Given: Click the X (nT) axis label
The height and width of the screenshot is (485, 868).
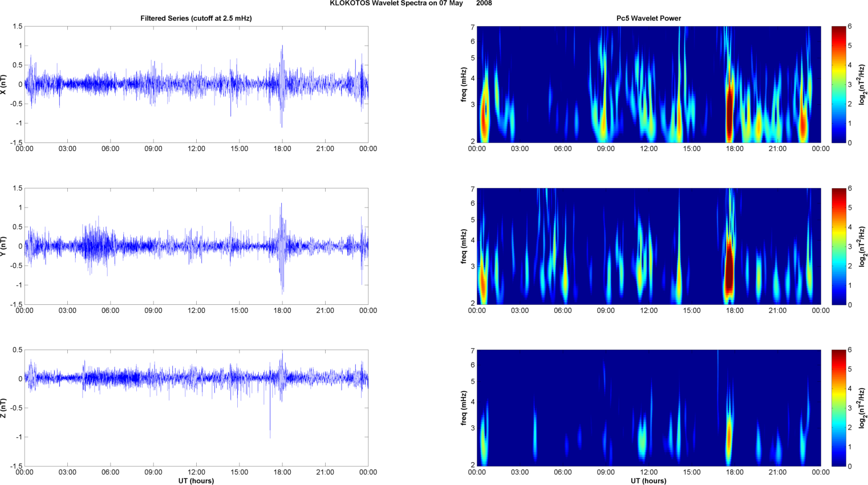Looking at the screenshot, I should pos(4,84).
